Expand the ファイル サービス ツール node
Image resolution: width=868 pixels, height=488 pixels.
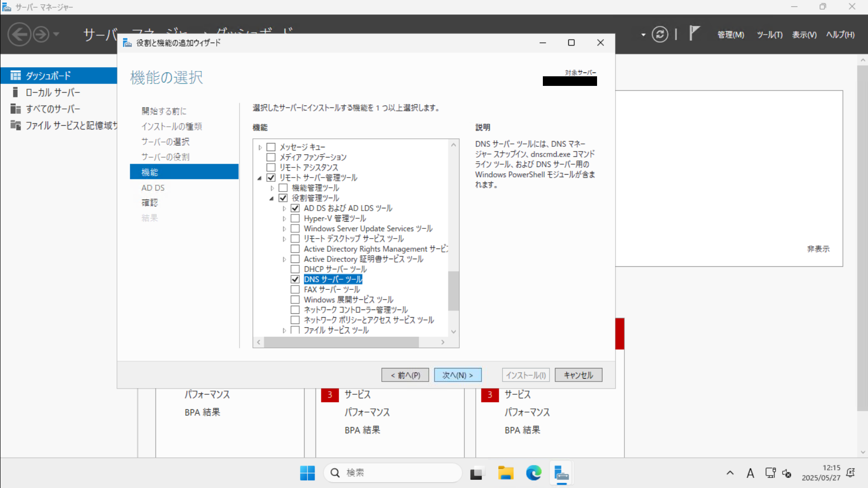point(284,330)
